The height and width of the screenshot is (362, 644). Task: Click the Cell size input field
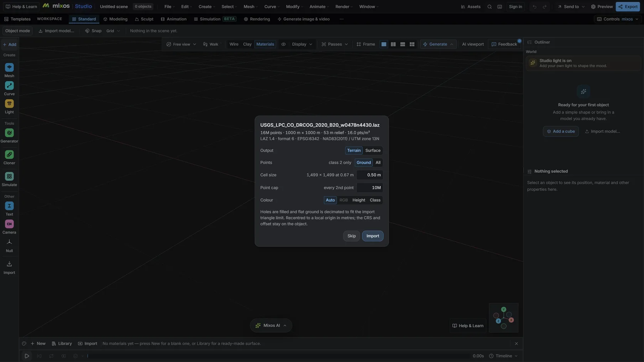coord(370,175)
